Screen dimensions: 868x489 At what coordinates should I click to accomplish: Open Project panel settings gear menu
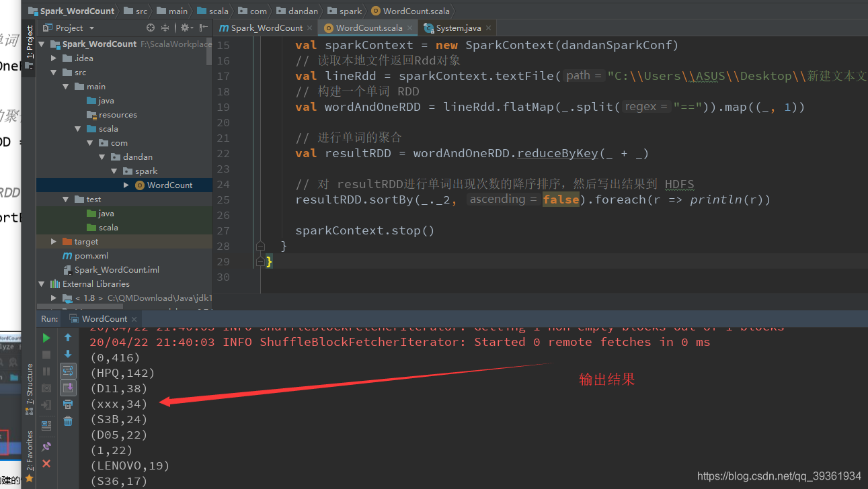186,28
